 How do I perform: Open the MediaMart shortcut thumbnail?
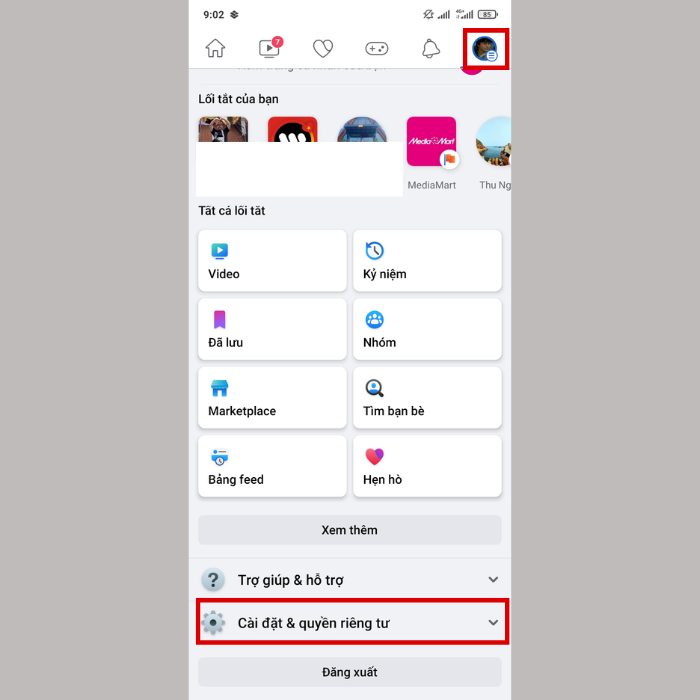point(432,142)
